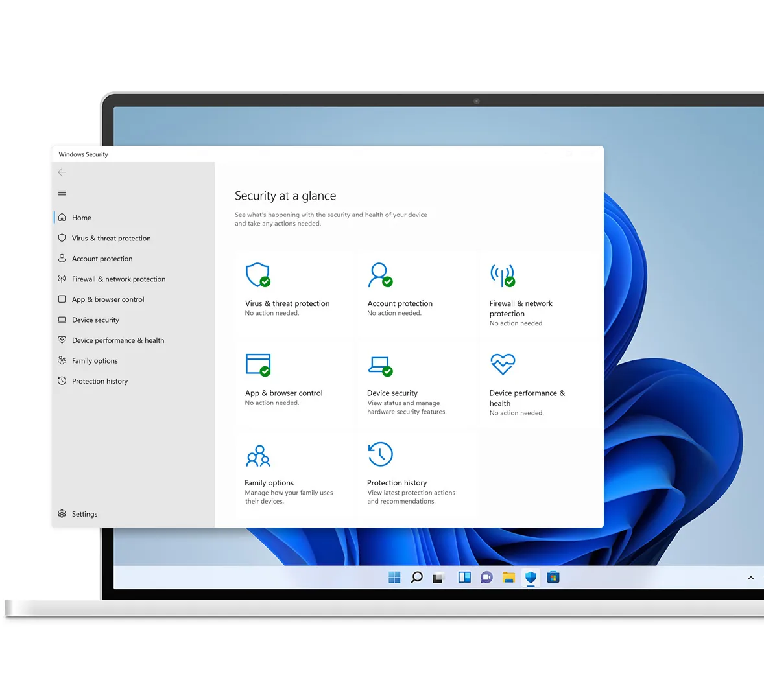The width and height of the screenshot is (764, 700).
Task: Click 'View latest protection actions and recommendations' text
Action: [x=411, y=497]
